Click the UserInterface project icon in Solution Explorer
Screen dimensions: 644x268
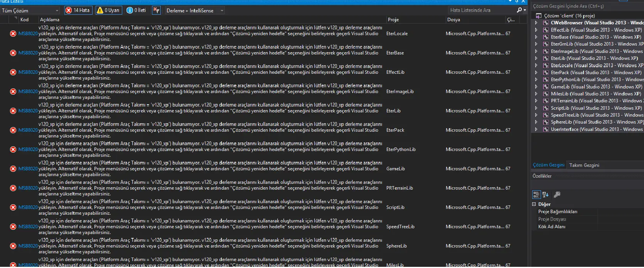pos(546,129)
